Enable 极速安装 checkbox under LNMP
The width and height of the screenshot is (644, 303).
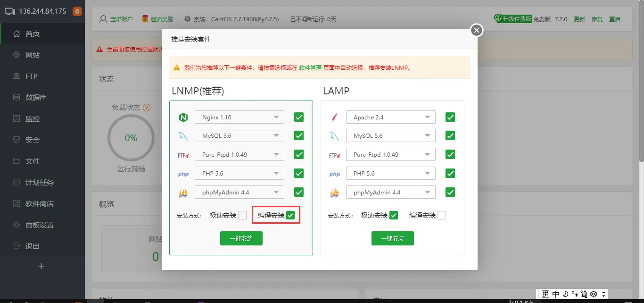[242, 215]
